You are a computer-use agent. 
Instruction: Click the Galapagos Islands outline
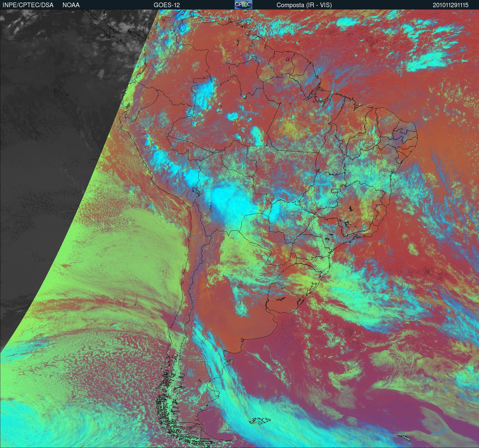58,92
